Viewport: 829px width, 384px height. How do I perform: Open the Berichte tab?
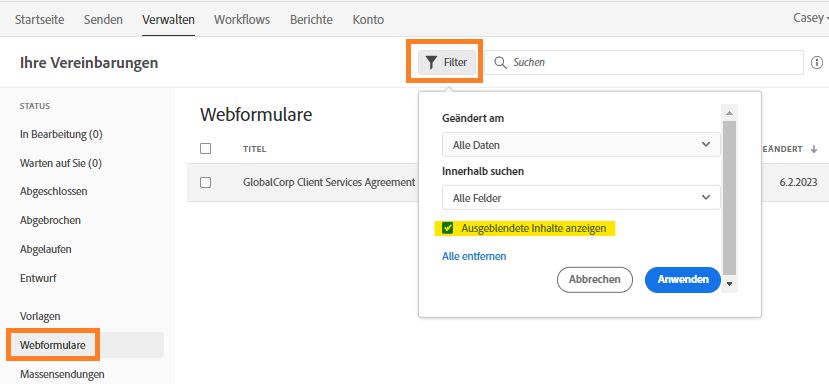[x=311, y=20]
